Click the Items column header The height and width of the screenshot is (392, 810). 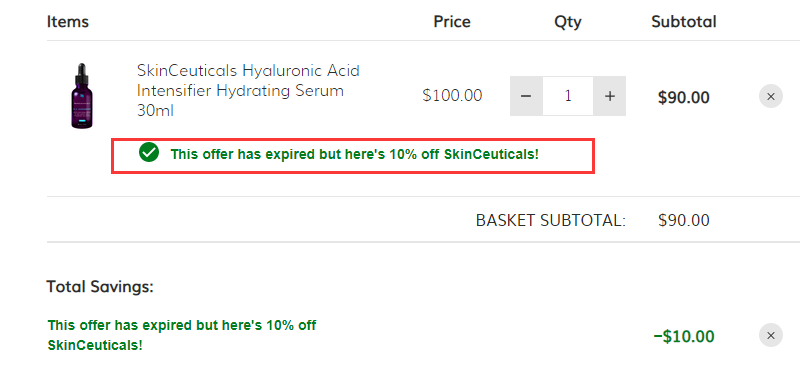(68, 22)
